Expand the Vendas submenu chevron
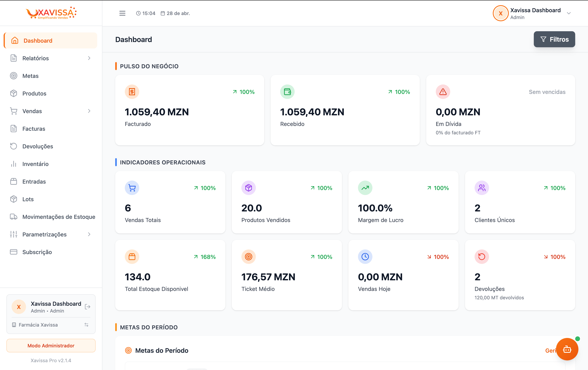Viewport: 588px width, 370px height. (x=89, y=111)
